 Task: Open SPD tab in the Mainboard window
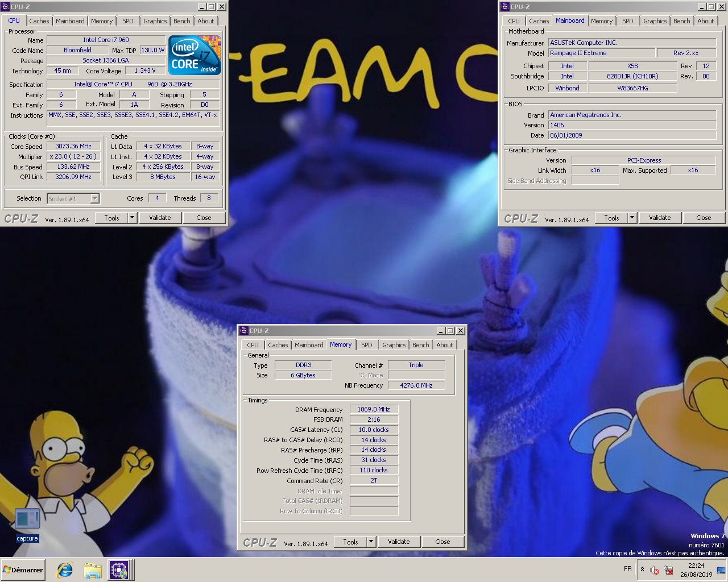coord(628,21)
